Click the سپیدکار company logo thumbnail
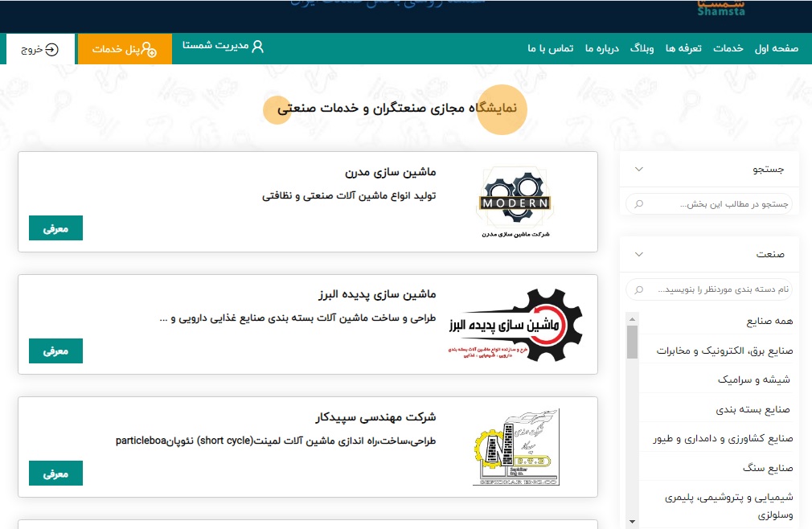The image size is (812, 529). pyautogui.click(x=516, y=447)
